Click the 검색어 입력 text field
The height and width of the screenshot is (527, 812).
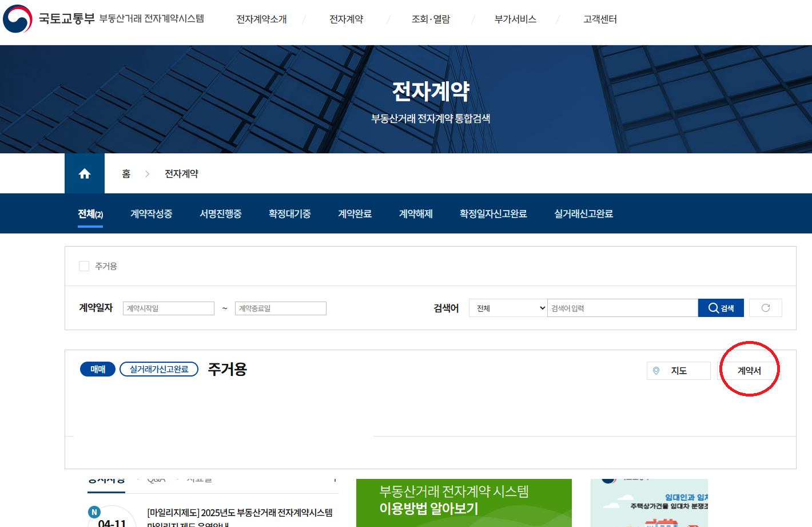623,308
